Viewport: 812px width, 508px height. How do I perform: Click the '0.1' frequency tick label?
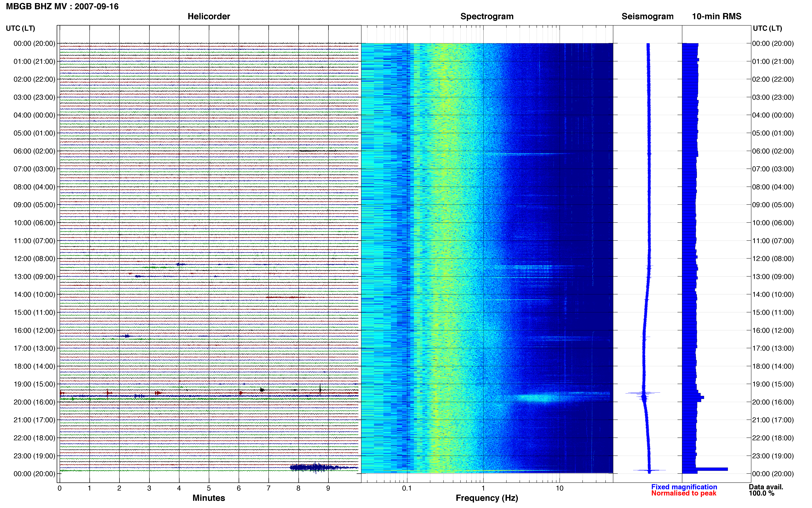[x=407, y=488]
